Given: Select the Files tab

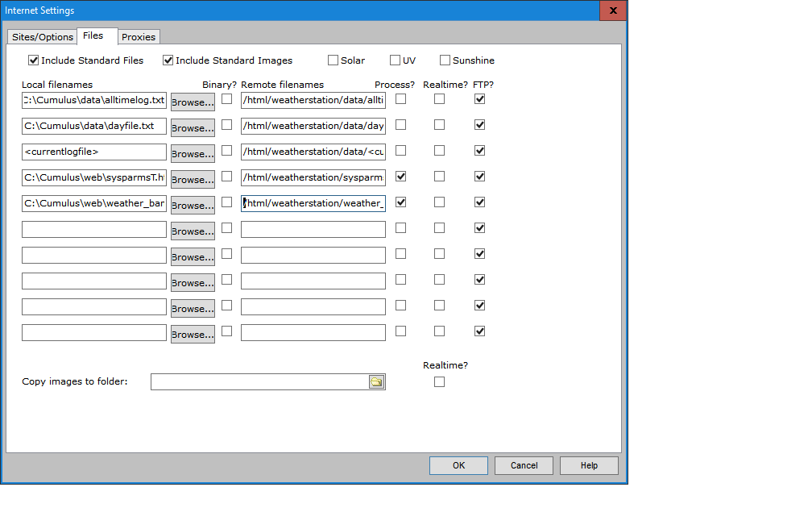Looking at the screenshot, I should pyautogui.click(x=93, y=35).
